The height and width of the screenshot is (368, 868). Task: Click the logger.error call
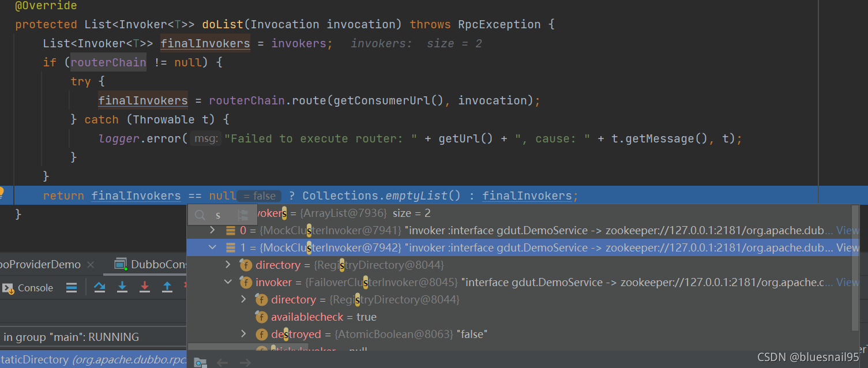[x=140, y=139]
